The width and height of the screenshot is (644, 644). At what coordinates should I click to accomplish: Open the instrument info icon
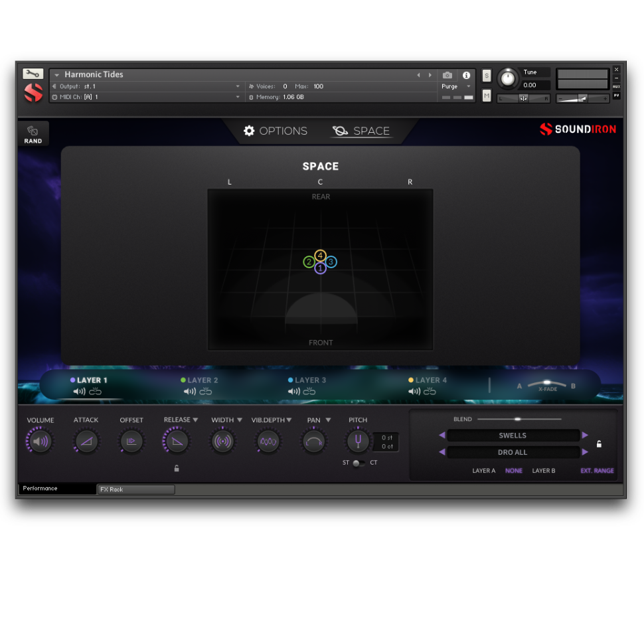(466, 75)
